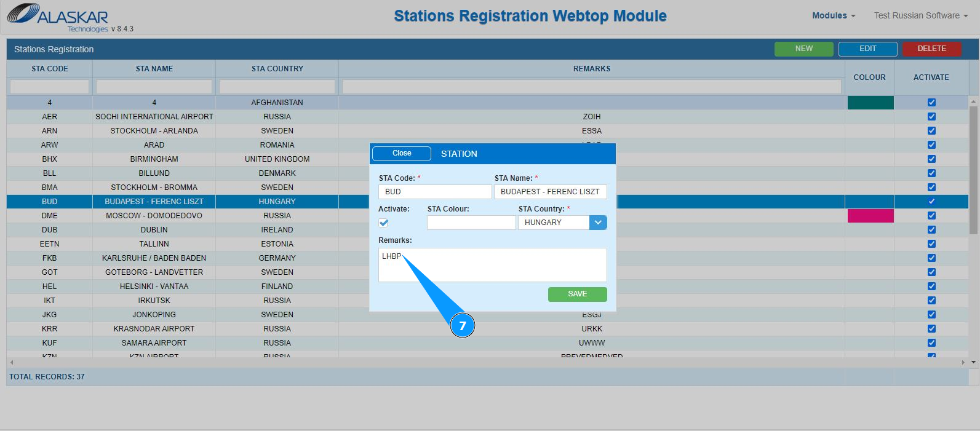Click the COLOUR column header

coord(869,77)
